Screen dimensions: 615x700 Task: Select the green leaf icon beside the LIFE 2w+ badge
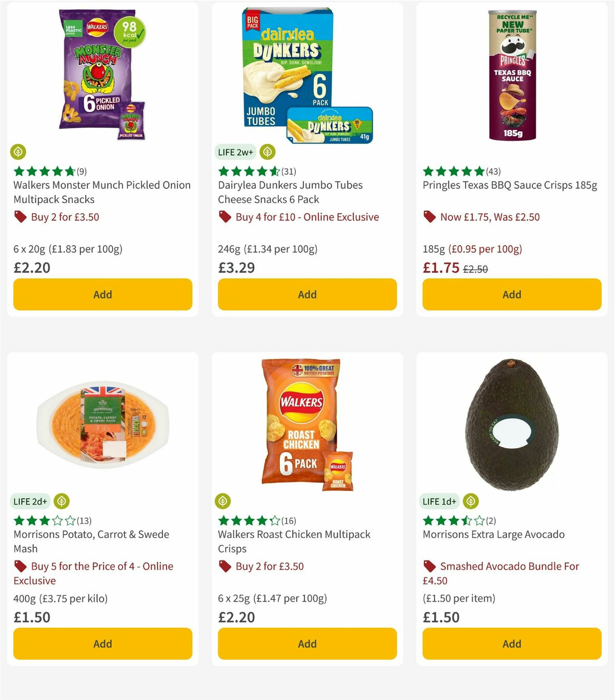tap(266, 152)
